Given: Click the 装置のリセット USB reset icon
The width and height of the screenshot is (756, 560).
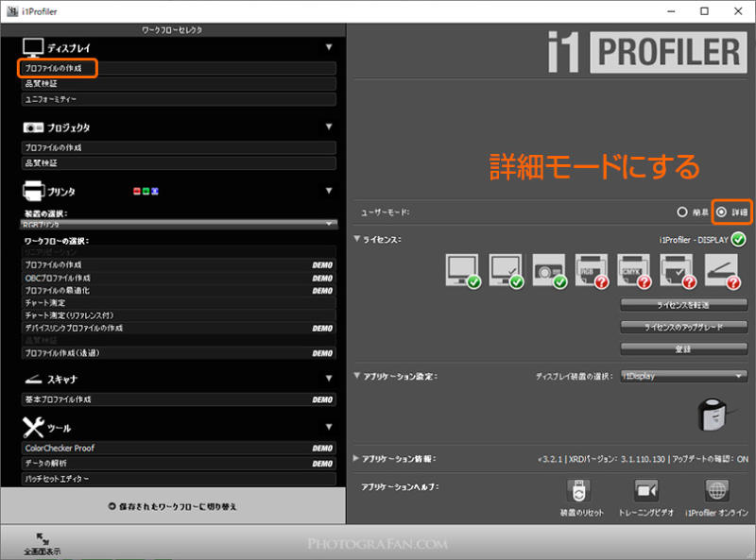Looking at the screenshot, I should tap(578, 491).
